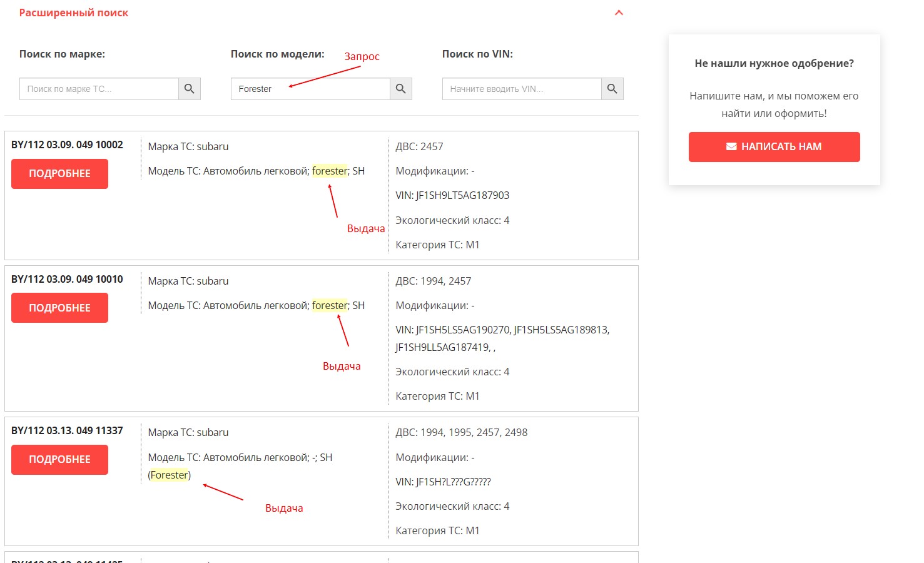The height and width of the screenshot is (563, 924).
Task: Click highlighted forester in first result
Action: 330,171
